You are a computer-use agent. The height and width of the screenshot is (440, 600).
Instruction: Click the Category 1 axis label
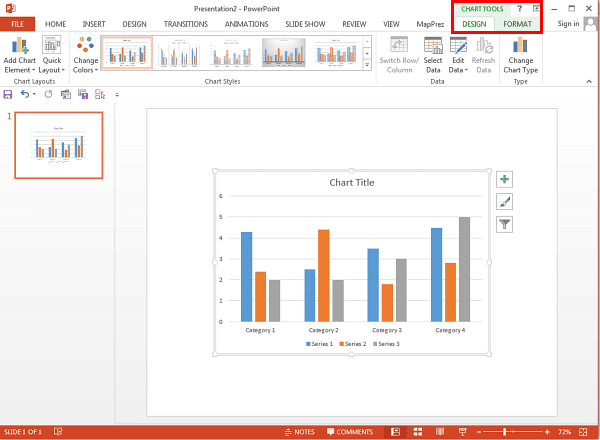pos(260,330)
